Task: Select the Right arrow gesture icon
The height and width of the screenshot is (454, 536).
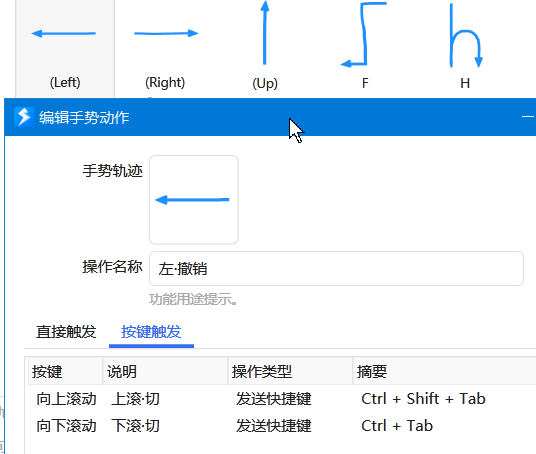Action: click(166, 33)
